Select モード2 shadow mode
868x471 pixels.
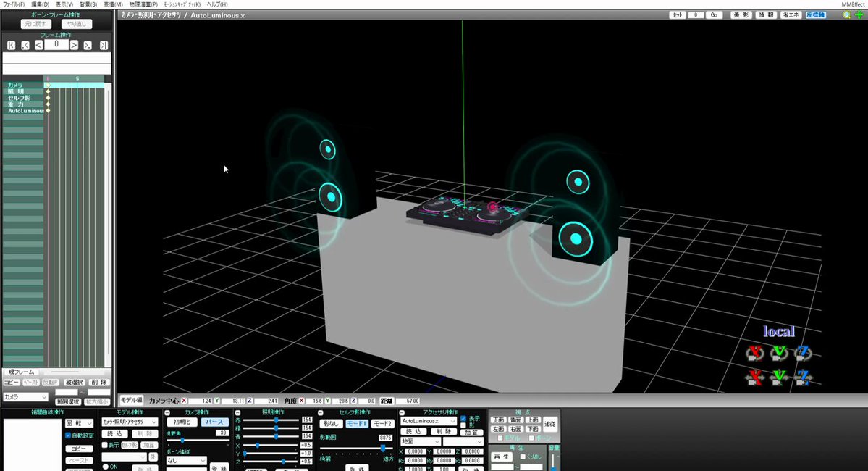(382, 423)
